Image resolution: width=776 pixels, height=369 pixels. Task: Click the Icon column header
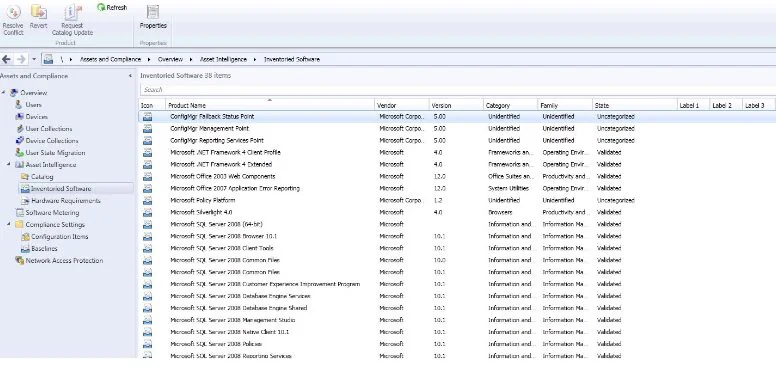(152, 105)
